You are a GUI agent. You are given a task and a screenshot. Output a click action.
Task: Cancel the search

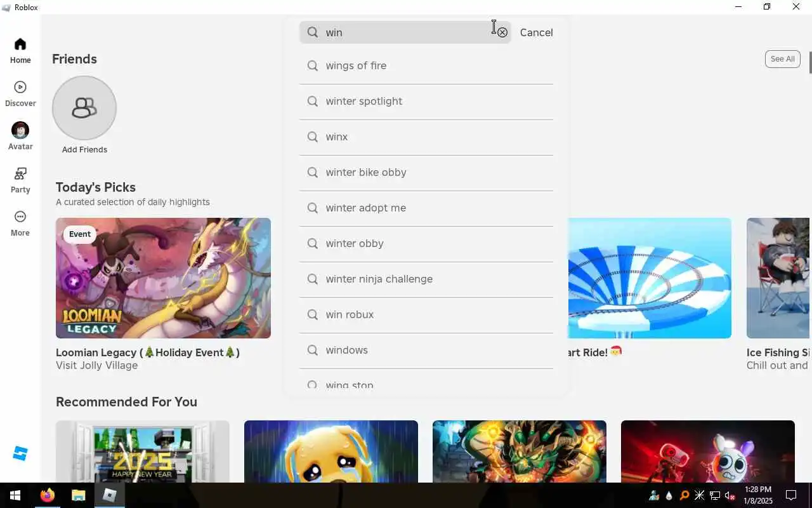536,32
